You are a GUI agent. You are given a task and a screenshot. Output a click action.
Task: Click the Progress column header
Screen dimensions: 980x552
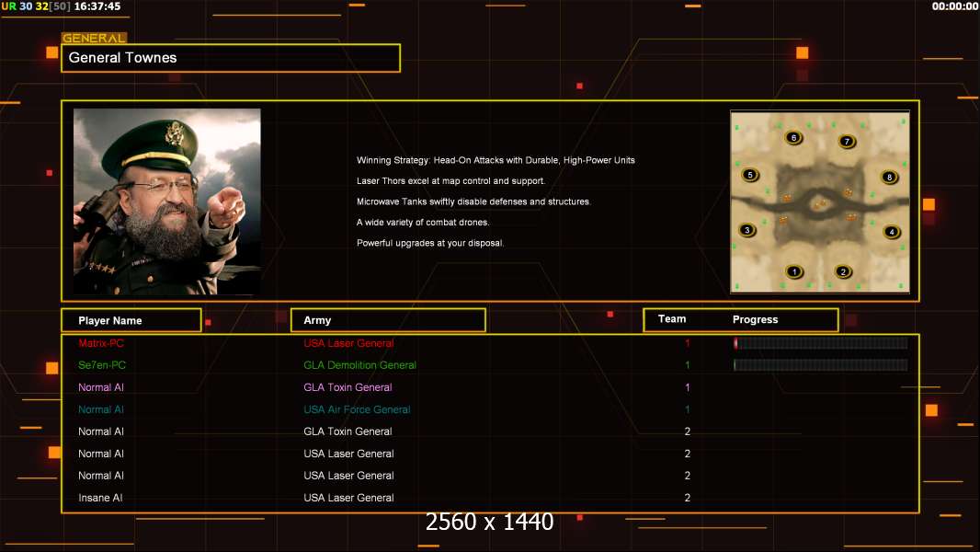pyautogui.click(x=755, y=319)
